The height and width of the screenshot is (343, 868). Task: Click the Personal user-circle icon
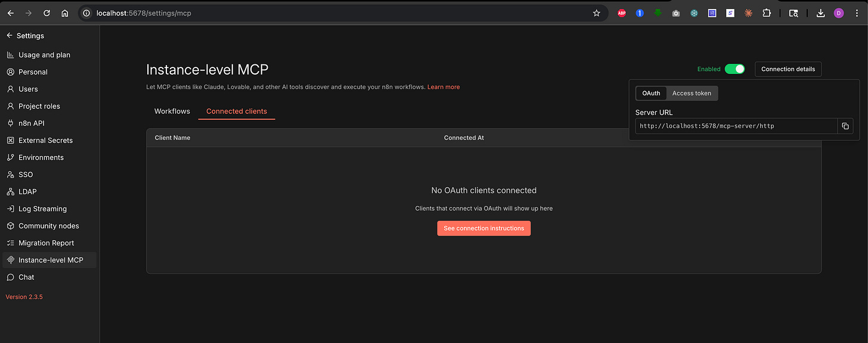coord(10,72)
